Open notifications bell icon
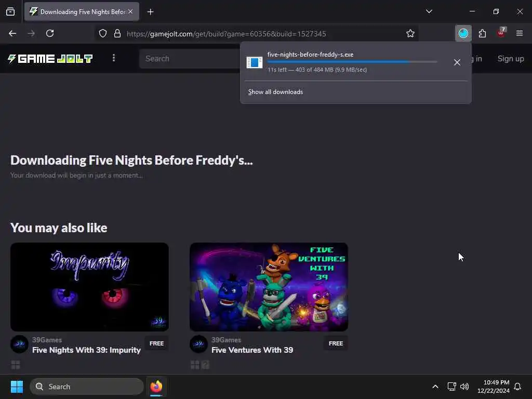 pyautogui.click(x=517, y=387)
